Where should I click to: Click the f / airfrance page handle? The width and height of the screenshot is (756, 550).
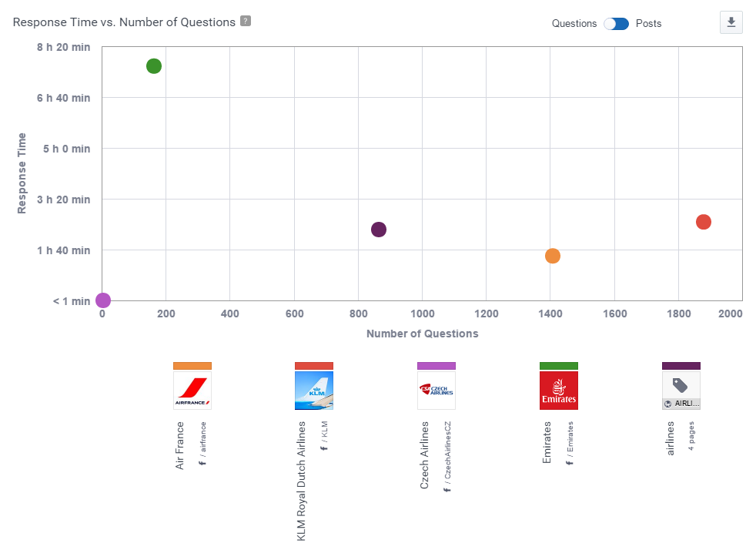point(202,444)
